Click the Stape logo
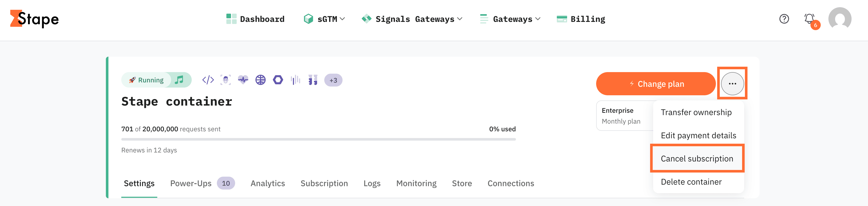 34,19
